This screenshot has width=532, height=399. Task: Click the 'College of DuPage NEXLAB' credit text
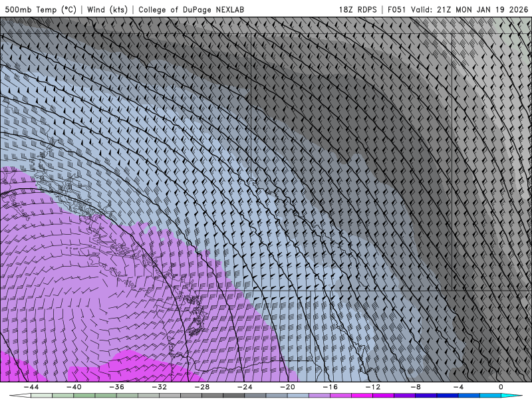191,9
